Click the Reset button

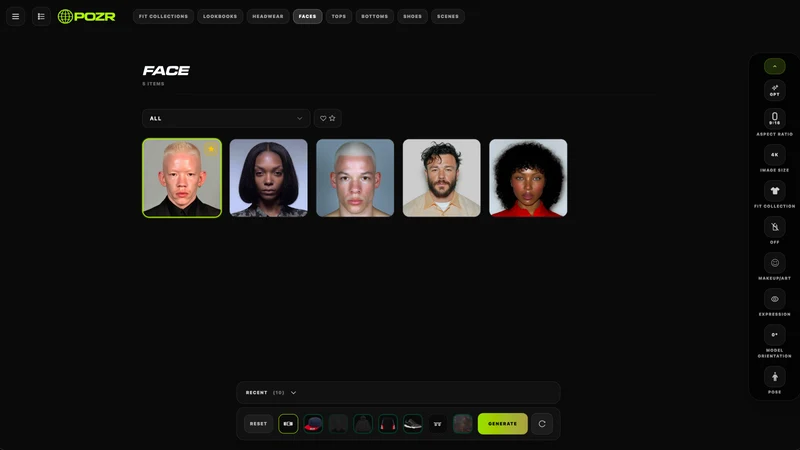pos(258,424)
